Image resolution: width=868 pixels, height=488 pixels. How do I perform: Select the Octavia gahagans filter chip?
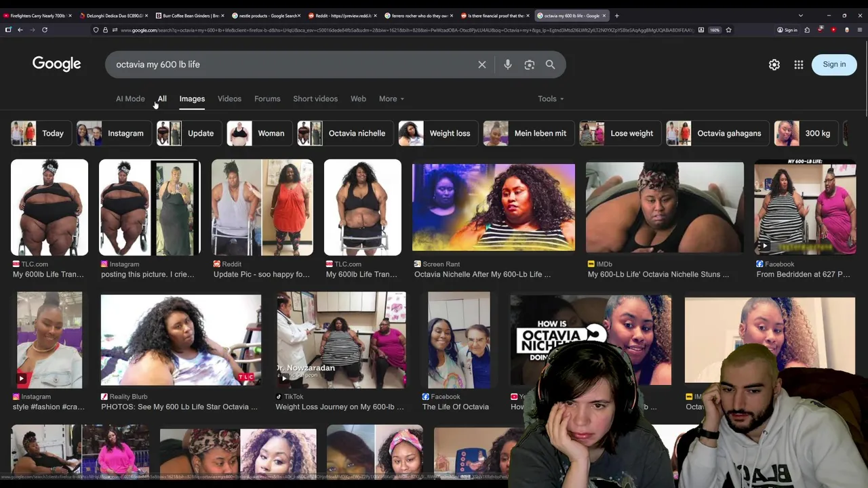pos(717,134)
